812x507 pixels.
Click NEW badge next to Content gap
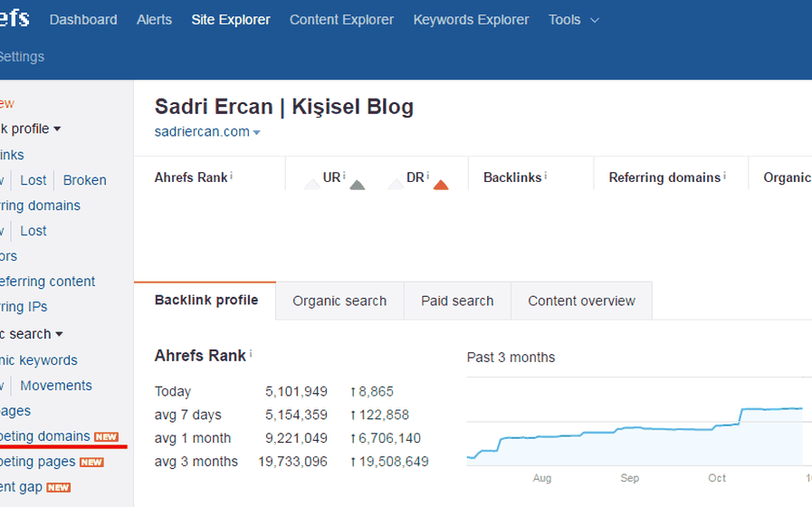59,488
